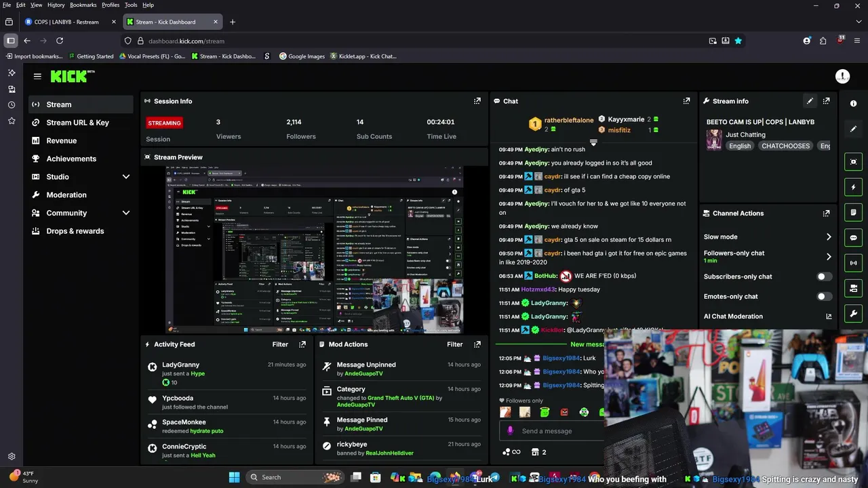The width and height of the screenshot is (868, 488).
Task: Open the Mod Actions Filter dropdown
Action: (455, 344)
